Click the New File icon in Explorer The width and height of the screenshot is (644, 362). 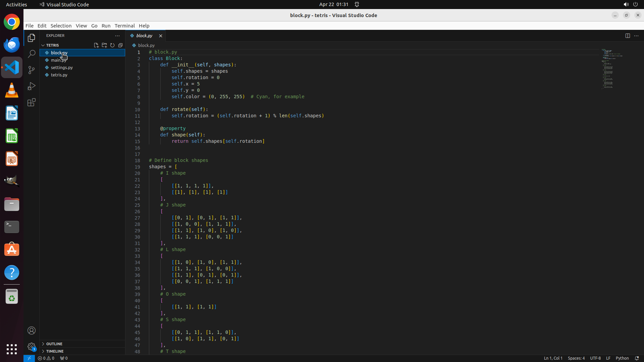point(96,45)
